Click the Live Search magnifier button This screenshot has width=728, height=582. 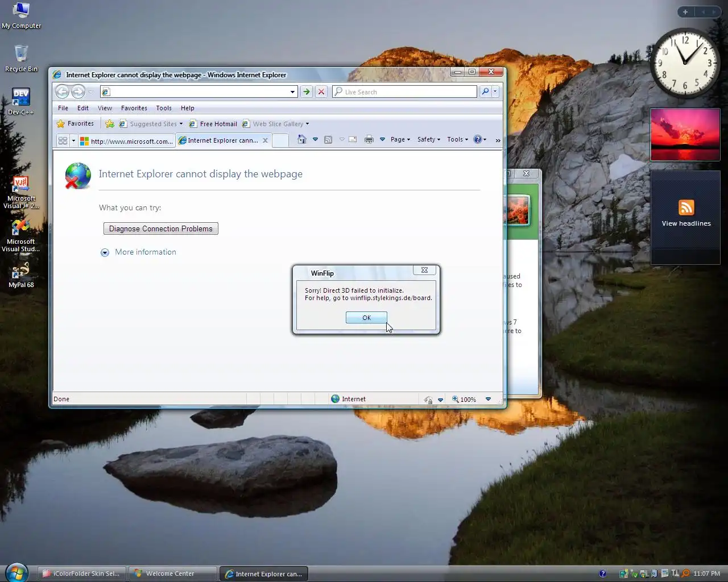pyautogui.click(x=485, y=92)
